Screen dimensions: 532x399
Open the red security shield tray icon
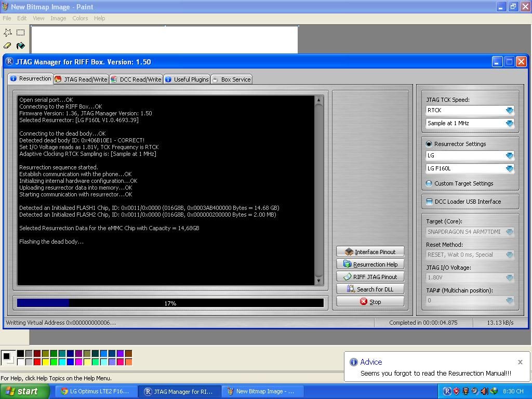click(457, 391)
